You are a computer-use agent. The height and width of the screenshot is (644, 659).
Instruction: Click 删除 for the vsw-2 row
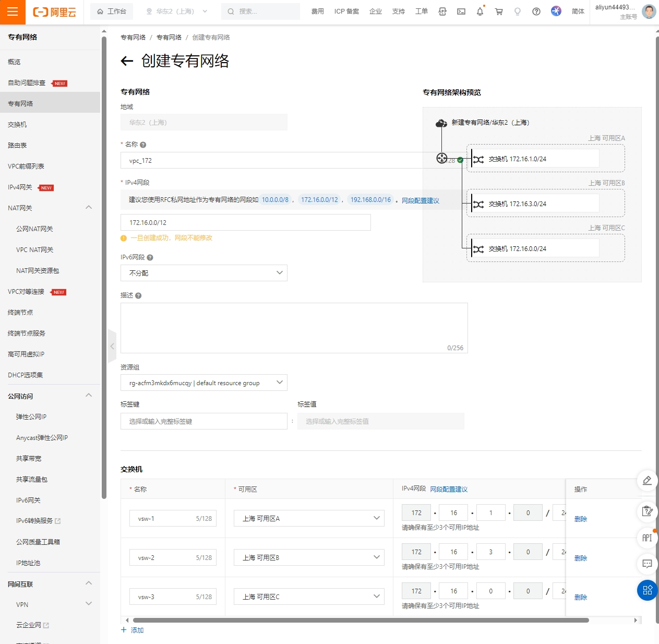[580, 558]
